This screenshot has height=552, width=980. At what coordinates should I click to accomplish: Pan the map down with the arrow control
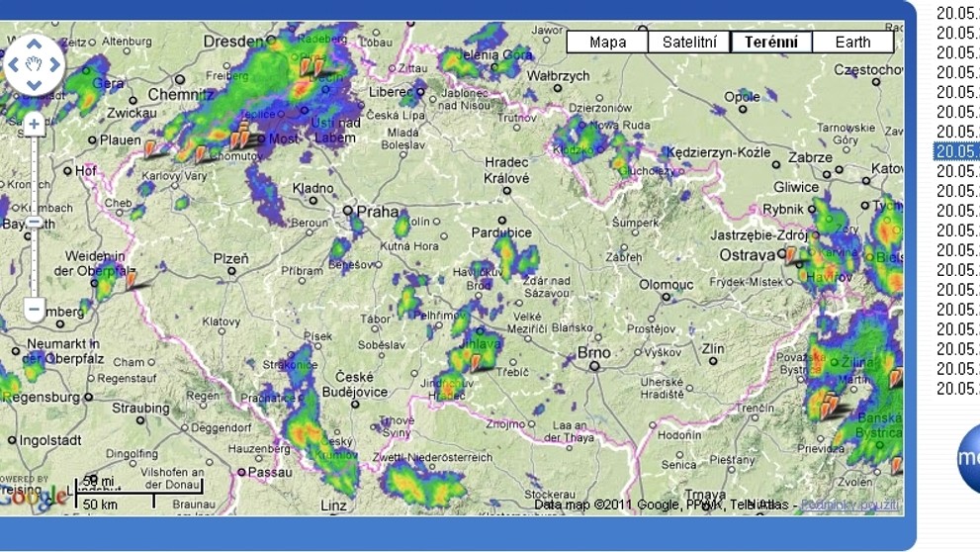(34, 84)
